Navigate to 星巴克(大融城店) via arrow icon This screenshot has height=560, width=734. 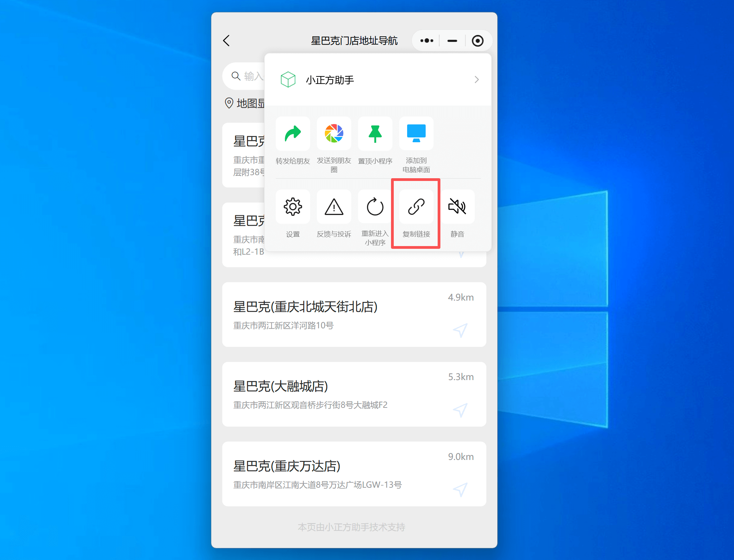click(x=460, y=410)
